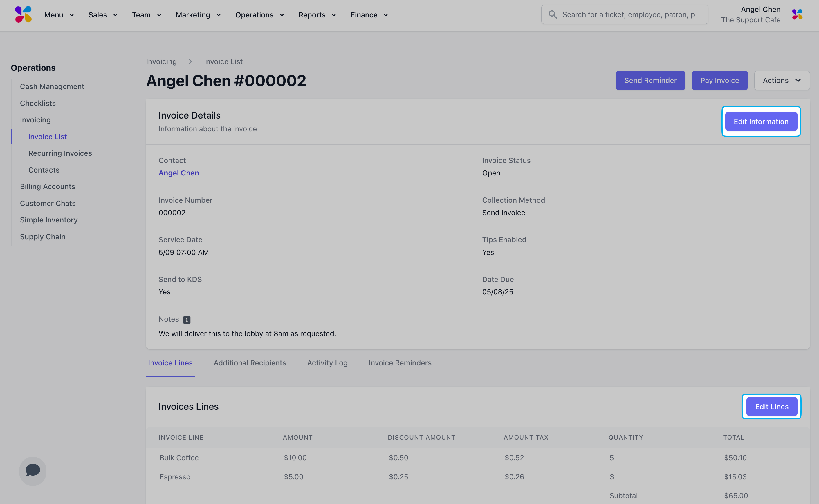
Task: Open the Invoice Reminders tab
Action: [x=400, y=363]
